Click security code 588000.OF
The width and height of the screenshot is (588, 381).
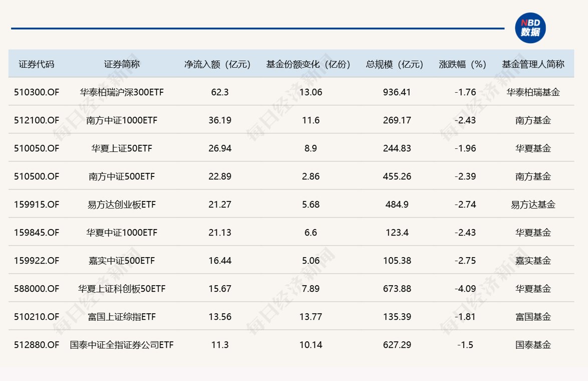point(37,289)
